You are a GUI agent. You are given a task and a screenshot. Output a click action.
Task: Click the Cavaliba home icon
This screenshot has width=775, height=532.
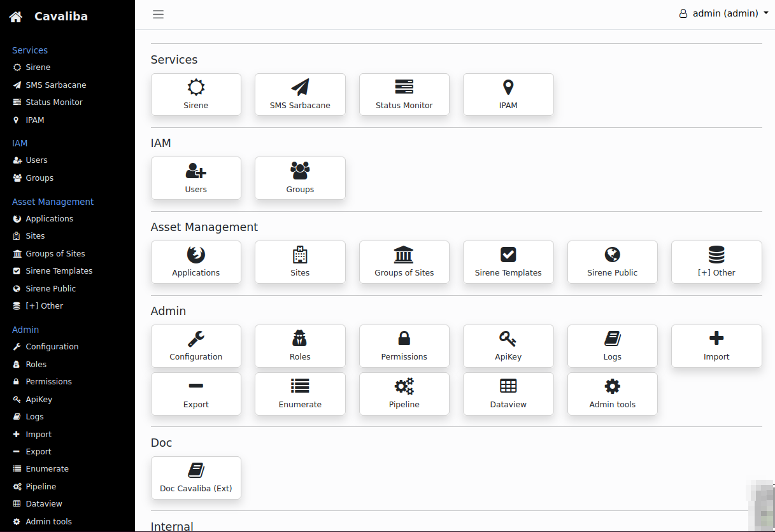(x=16, y=17)
